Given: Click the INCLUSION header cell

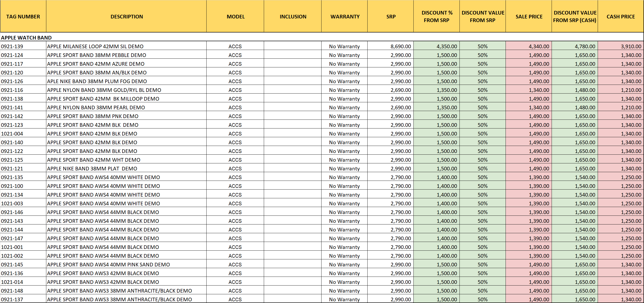Looking at the screenshot, I should coord(293,16).
